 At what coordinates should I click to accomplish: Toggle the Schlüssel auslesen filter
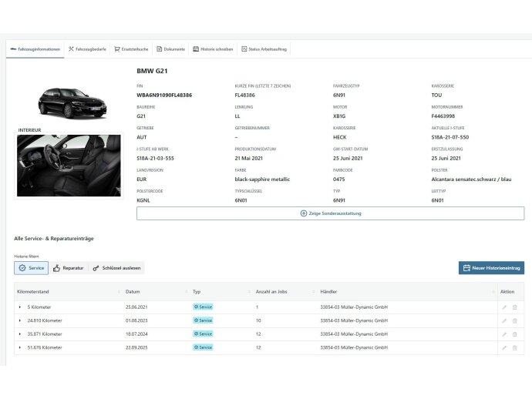click(116, 268)
